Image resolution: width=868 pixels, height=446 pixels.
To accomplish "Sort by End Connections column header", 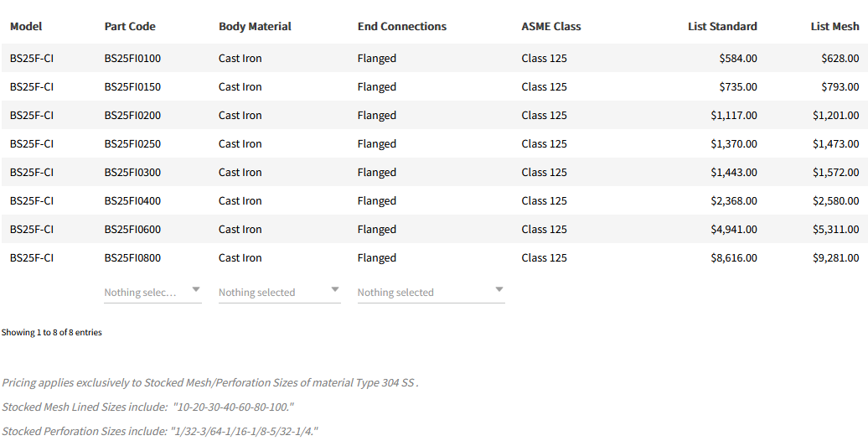I will [402, 27].
